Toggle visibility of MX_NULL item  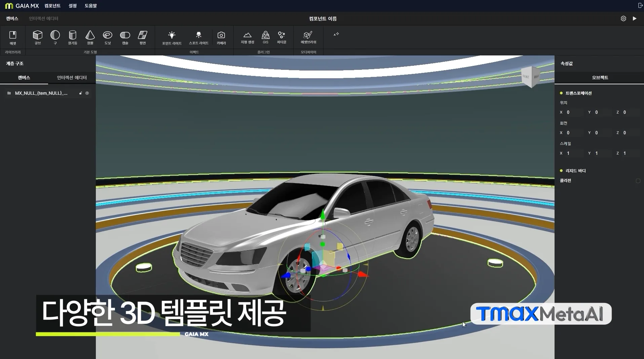[x=87, y=93]
